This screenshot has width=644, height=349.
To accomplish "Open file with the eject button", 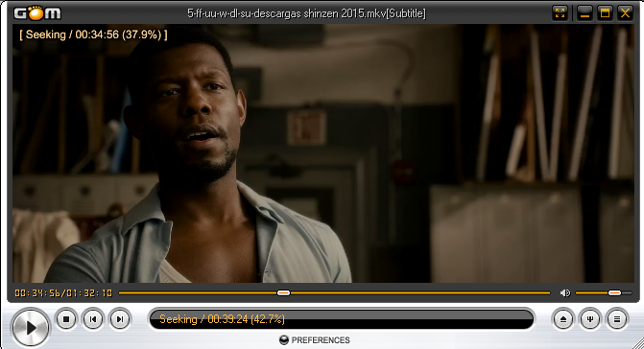I will coord(563,318).
